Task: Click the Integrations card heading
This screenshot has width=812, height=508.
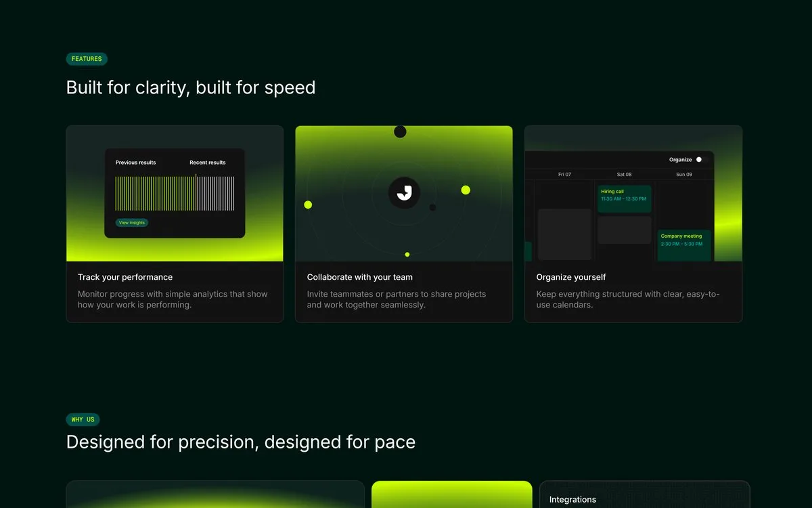Action: 572,499
